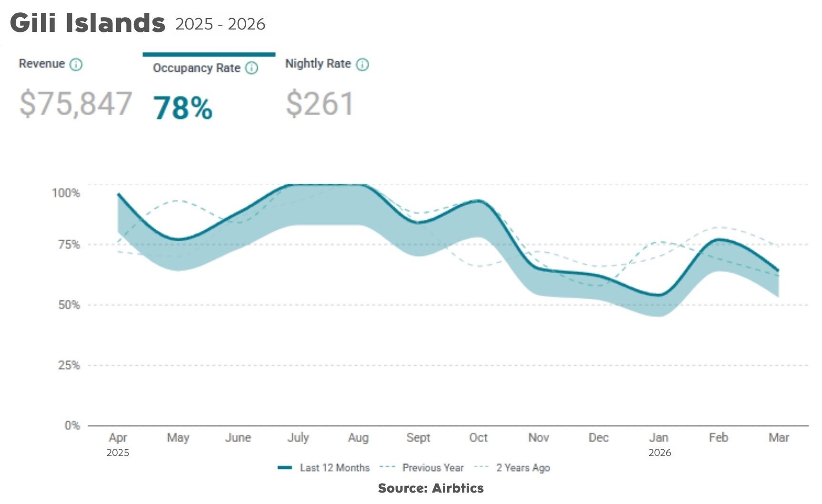Click the Revenue info icon

click(76, 64)
